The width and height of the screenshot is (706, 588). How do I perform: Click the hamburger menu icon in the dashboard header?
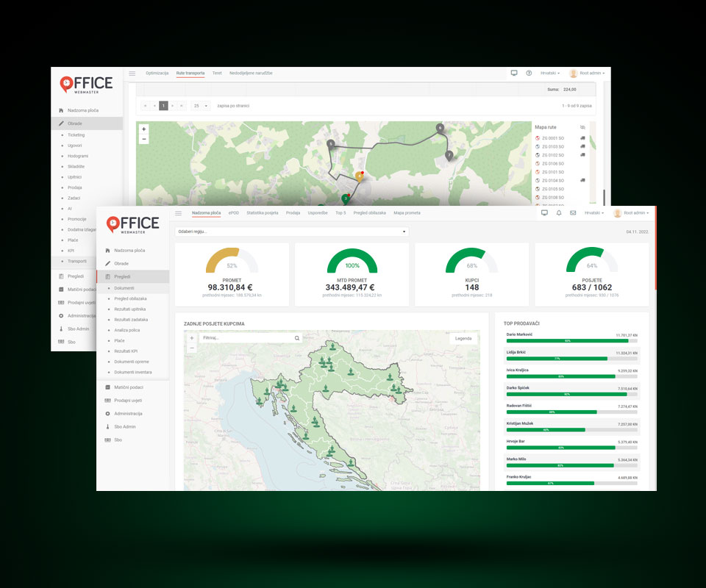coord(178,213)
